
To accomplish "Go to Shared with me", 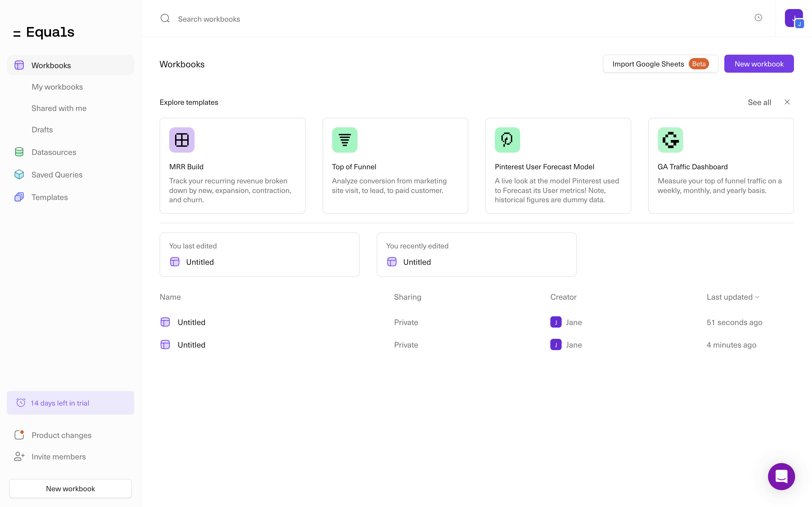I will pos(59,108).
